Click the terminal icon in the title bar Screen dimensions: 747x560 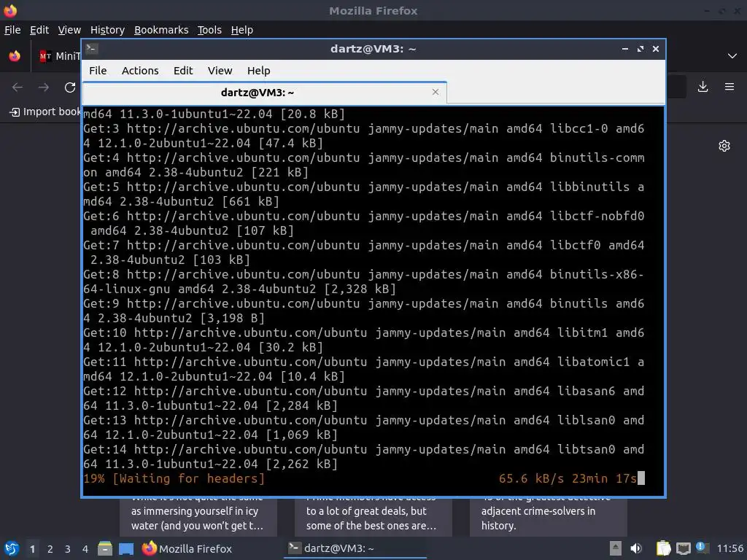click(x=92, y=49)
